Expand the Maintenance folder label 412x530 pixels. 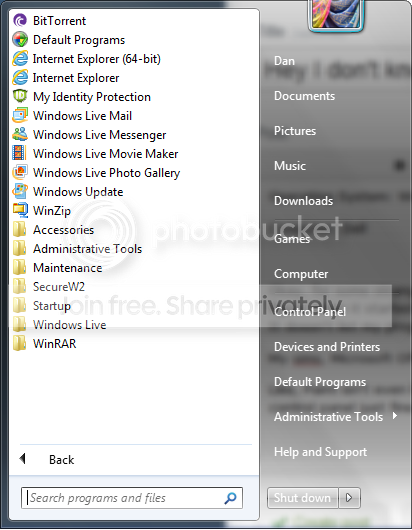pos(68,268)
